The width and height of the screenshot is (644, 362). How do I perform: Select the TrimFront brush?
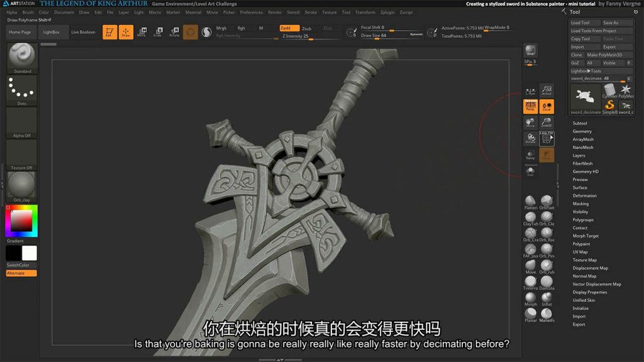(x=530, y=283)
